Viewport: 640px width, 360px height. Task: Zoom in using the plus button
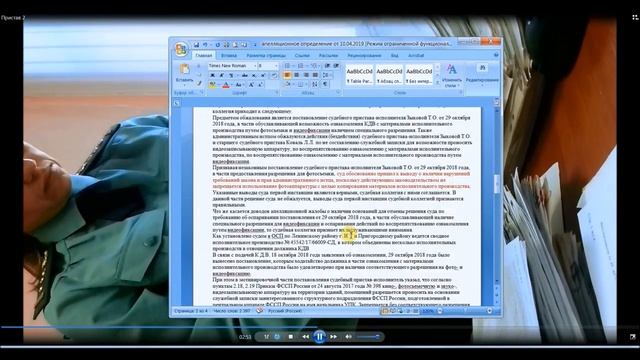[489, 311]
